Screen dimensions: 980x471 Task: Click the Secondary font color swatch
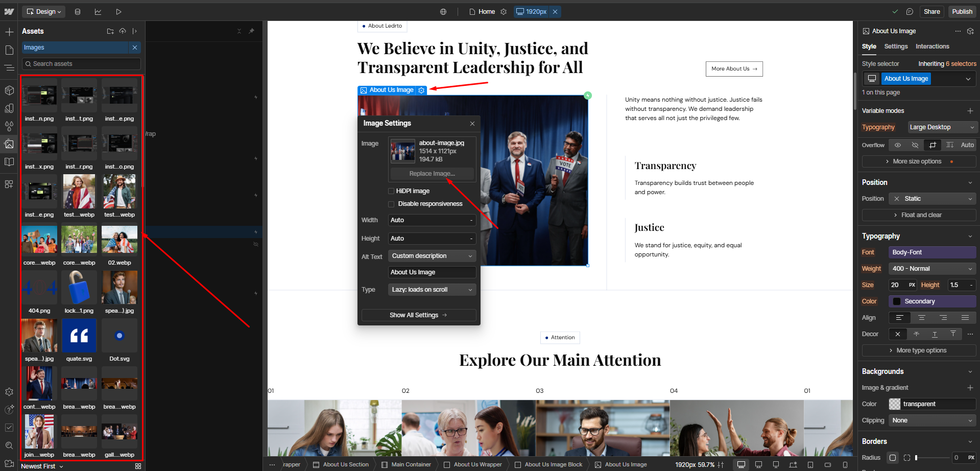click(x=897, y=301)
